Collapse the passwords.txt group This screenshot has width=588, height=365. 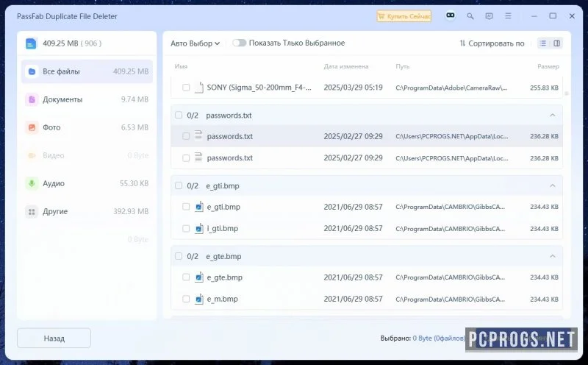553,116
